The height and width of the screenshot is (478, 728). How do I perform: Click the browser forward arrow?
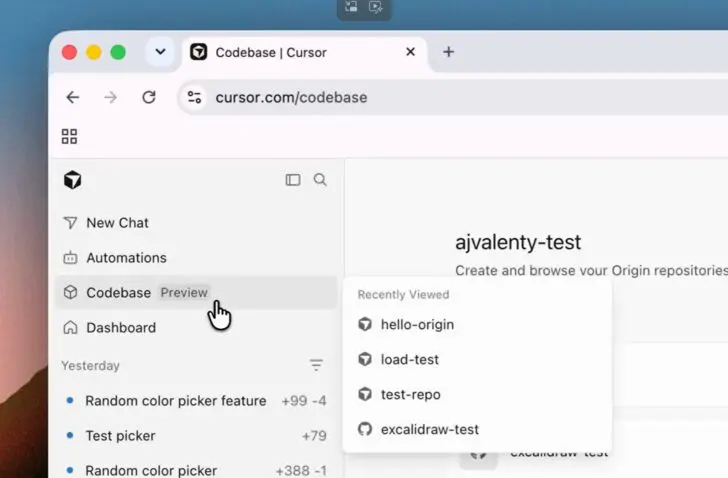click(x=110, y=97)
